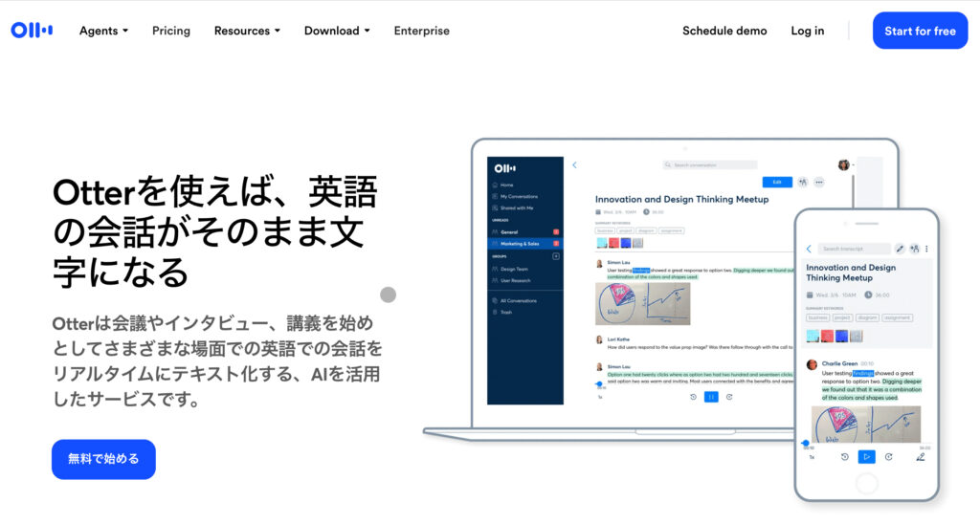The width and height of the screenshot is (980, 524).
Task: Click Charlie Green's avatar in phone mockup
Action: (x=812, y=364)
